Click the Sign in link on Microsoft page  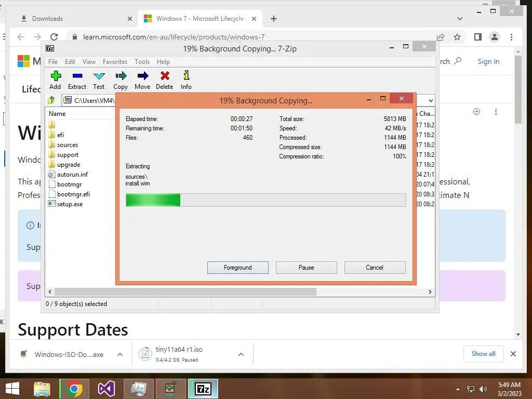tap(488, 61)
